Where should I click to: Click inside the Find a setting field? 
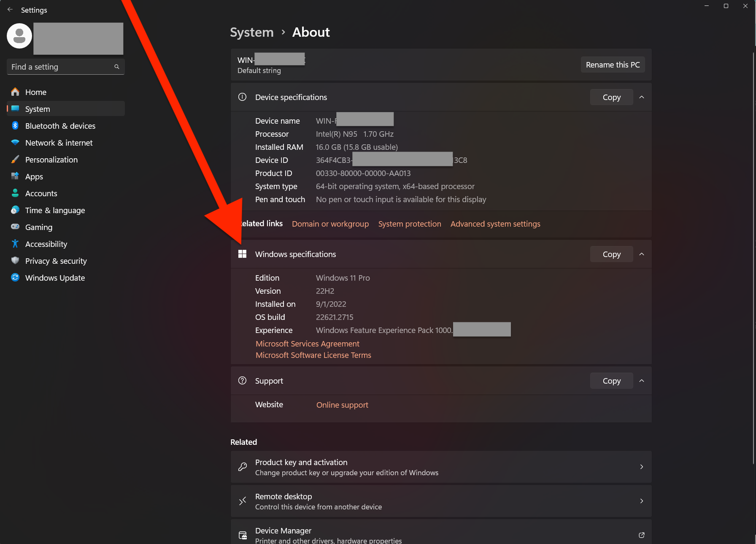tap(59, 67)
